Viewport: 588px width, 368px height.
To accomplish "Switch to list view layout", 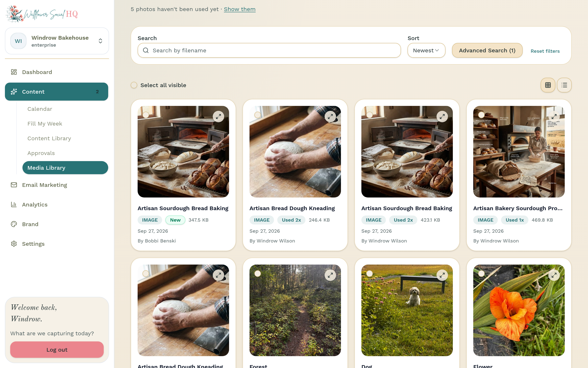I will (x=564, y=85).
